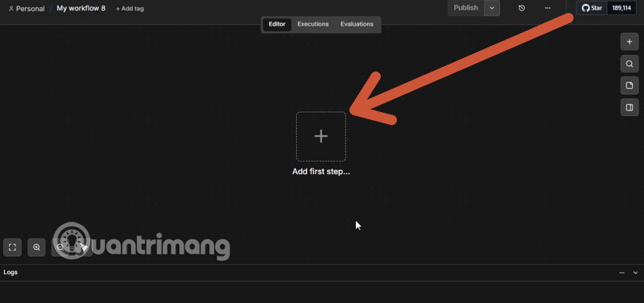
Task: Click the Add first step... label
Action: pos(320,172)
